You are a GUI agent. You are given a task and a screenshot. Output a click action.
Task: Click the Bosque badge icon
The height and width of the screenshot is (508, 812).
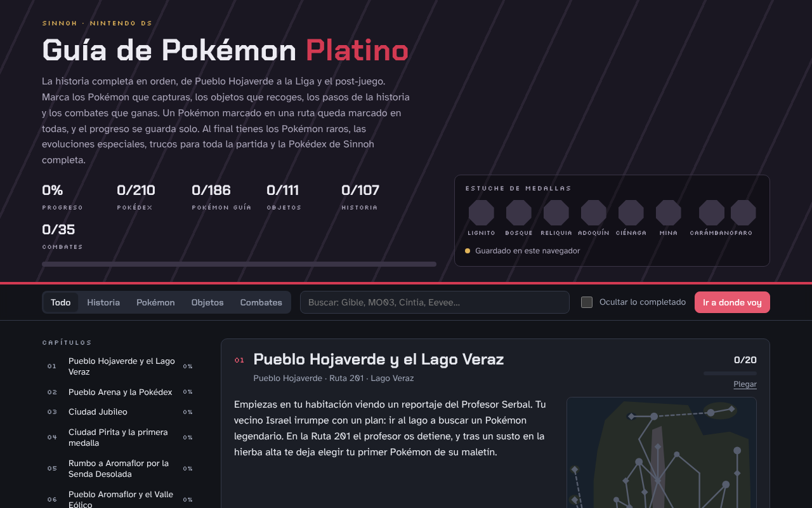point(519,213)
